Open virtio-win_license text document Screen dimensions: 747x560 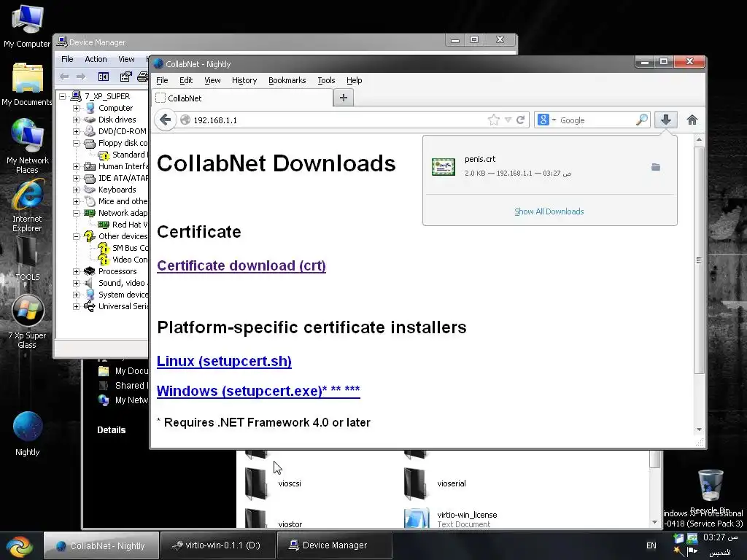[451, 518]
